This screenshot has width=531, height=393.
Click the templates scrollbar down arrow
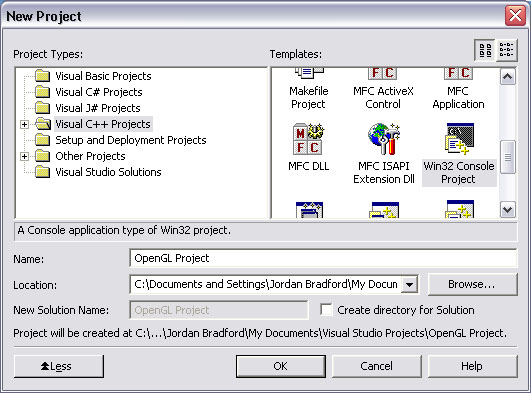point(508,210)
